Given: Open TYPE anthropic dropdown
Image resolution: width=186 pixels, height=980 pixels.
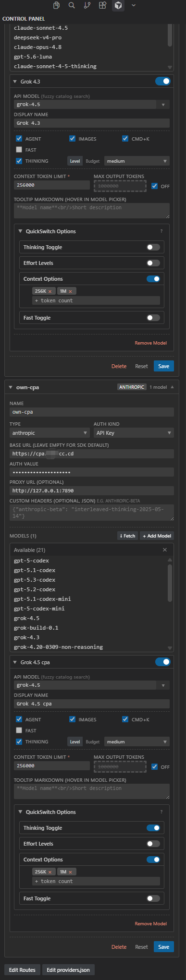Looking at the screenshot, I should [x=50, y=433].
